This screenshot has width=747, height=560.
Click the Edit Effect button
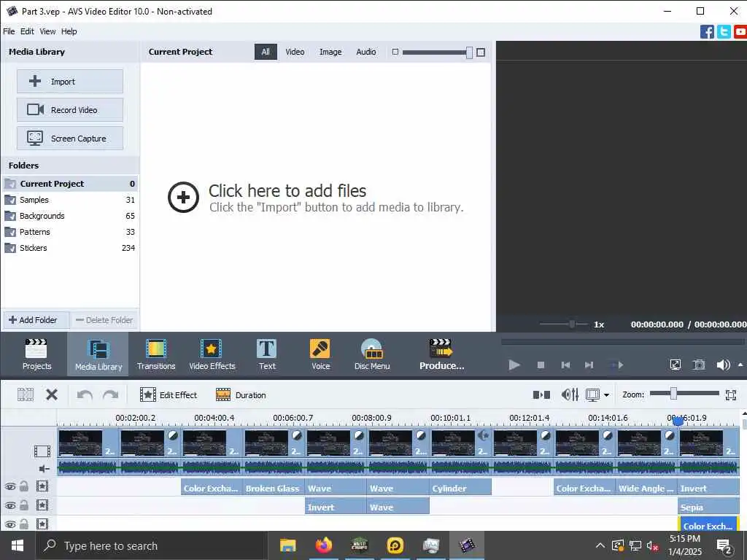point(169,394)
